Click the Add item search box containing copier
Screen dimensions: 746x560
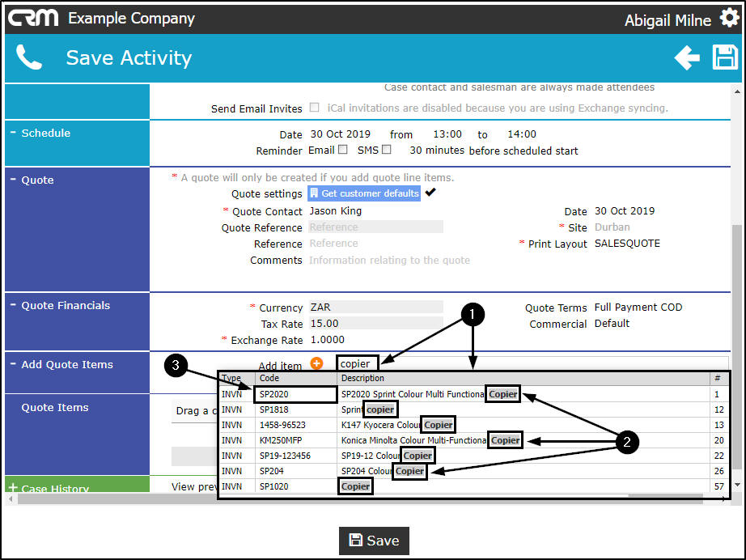(358, 363)
